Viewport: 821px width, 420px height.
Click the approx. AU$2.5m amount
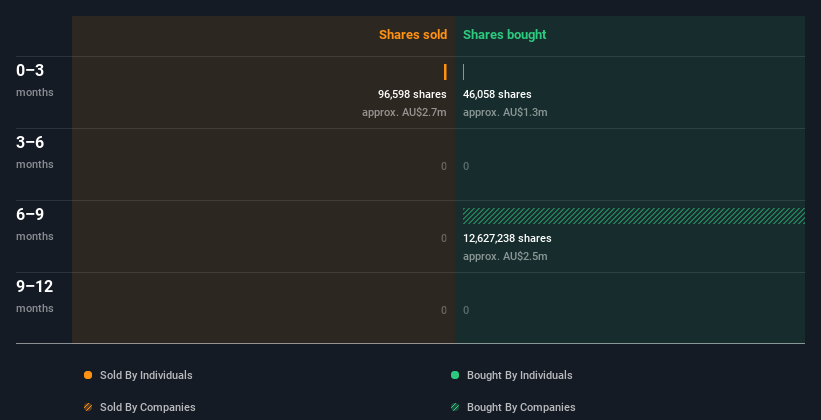(505, 256)
